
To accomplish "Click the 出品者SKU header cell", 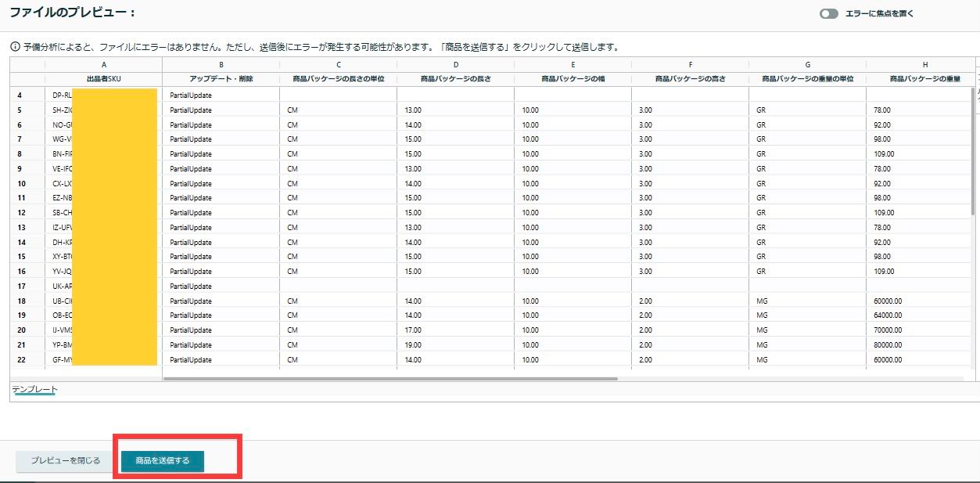I will pyautogui.click(x=103, y=79).
